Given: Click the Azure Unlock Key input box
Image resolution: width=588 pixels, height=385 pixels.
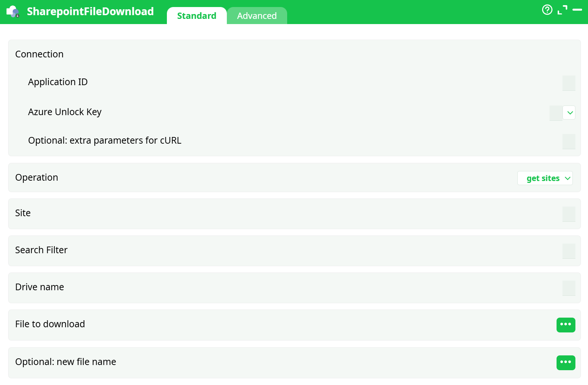Looking at the screenshot, I should click(556, 113).
